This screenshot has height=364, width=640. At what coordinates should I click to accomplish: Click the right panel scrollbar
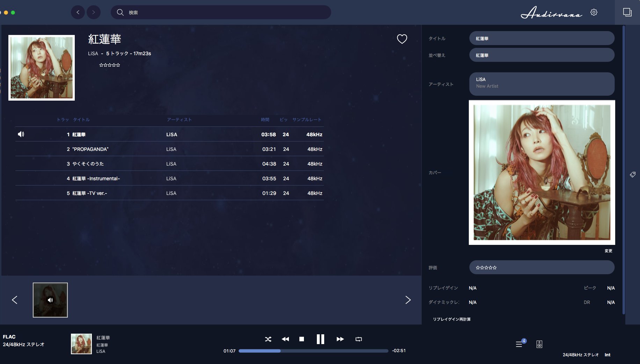[624, 170]
